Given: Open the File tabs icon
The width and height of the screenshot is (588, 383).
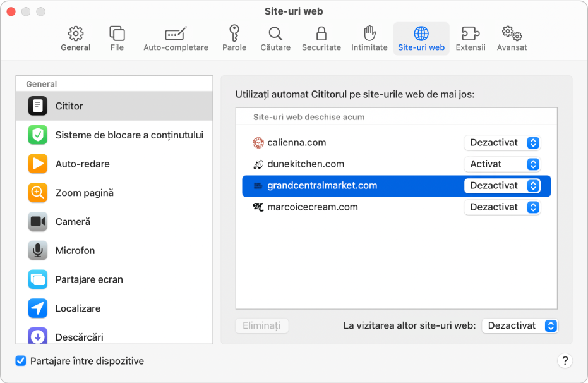Looking at the screenshot, I should [117, 33].
